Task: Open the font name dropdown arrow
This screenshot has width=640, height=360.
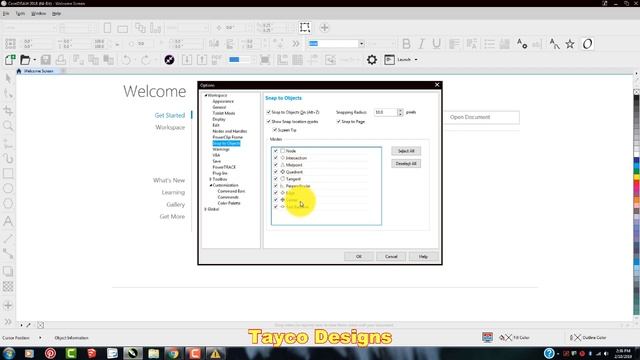Action: point(361,44)
